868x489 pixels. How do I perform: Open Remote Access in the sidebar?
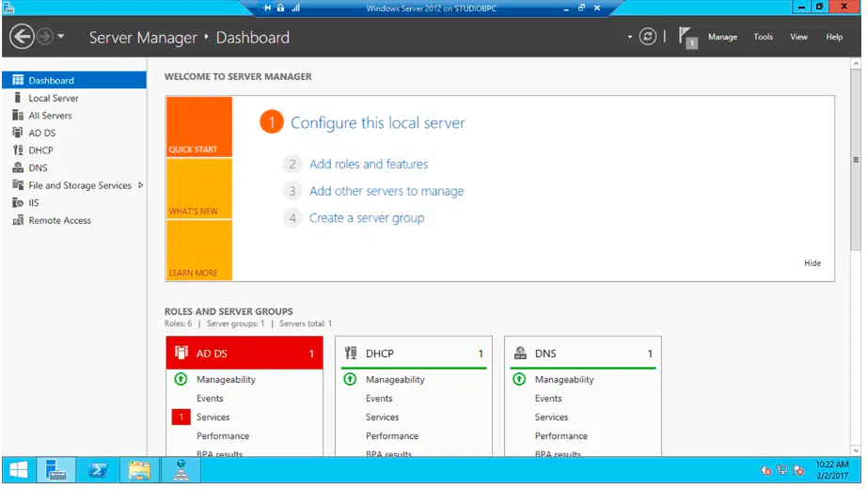tap(74, 220)
